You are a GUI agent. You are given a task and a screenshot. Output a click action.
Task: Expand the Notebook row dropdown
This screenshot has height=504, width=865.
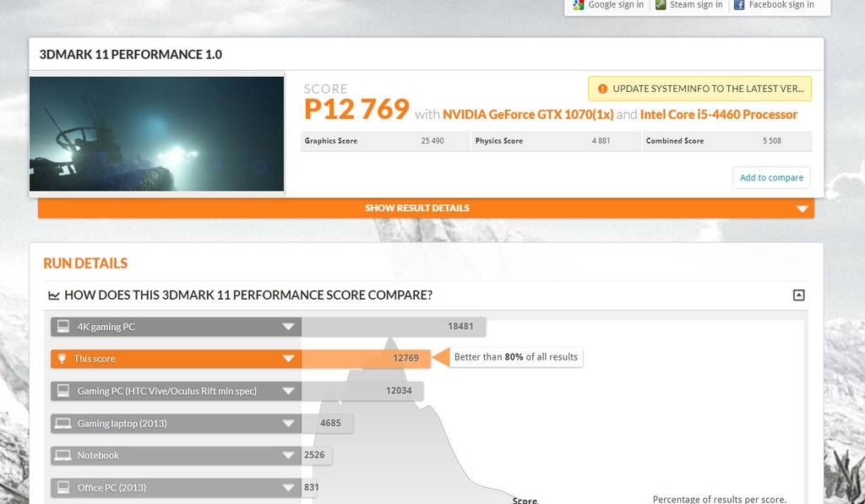288,456
